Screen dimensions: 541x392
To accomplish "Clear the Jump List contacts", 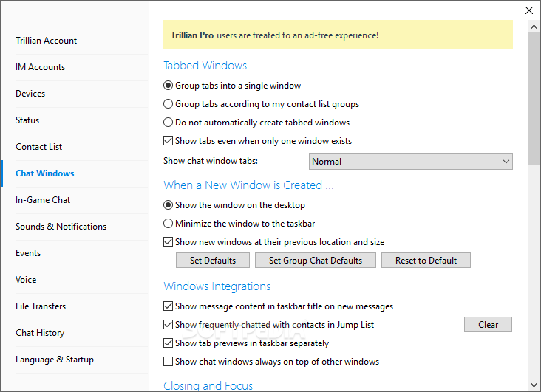I will coord(488,324).
